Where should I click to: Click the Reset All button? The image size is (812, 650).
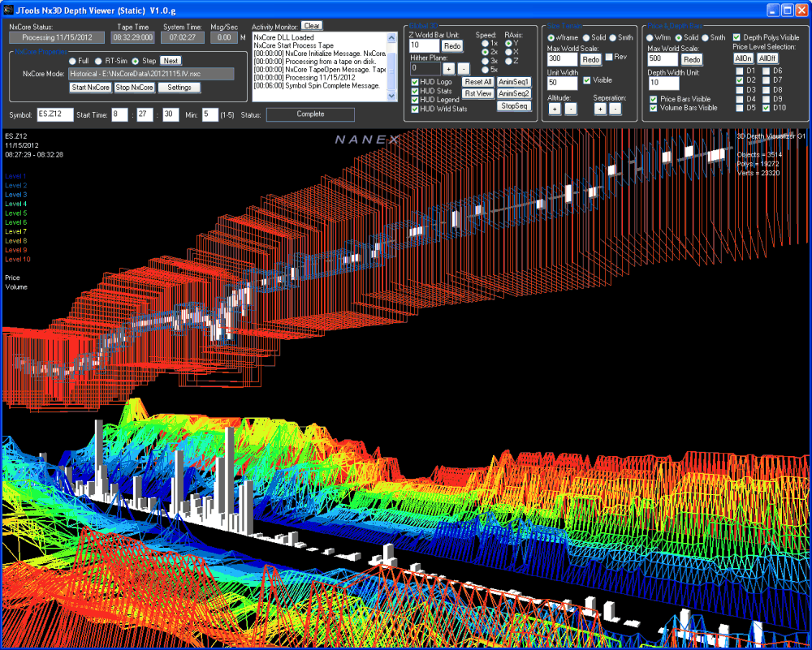478,82
